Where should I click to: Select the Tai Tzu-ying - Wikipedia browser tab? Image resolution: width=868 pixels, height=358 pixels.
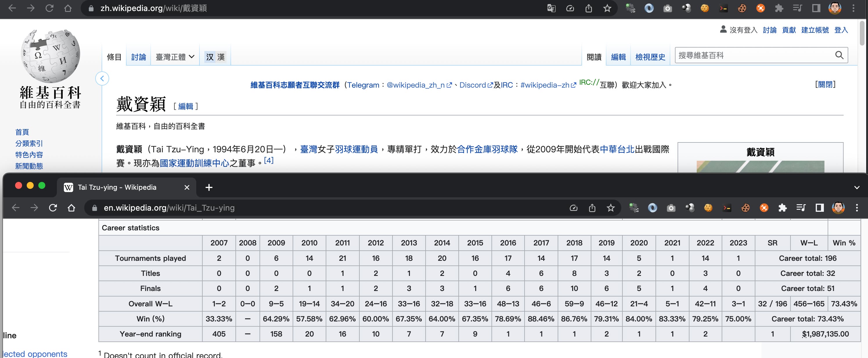pyautogui.click(x=126, y=187)
